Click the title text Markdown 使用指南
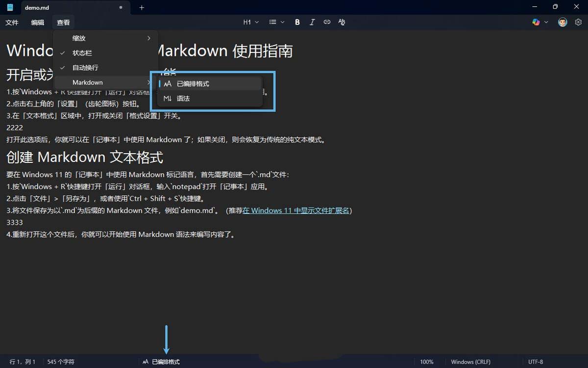 click(x=224, y=51)
